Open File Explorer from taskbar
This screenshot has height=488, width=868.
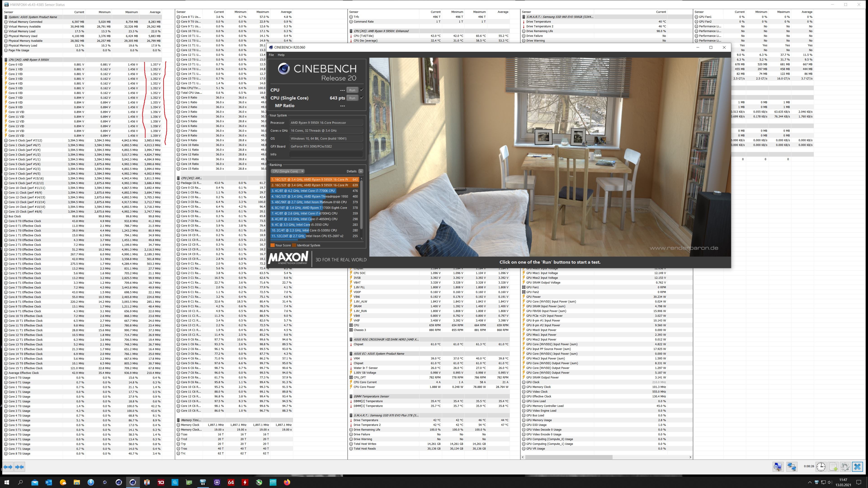point(76,482)
